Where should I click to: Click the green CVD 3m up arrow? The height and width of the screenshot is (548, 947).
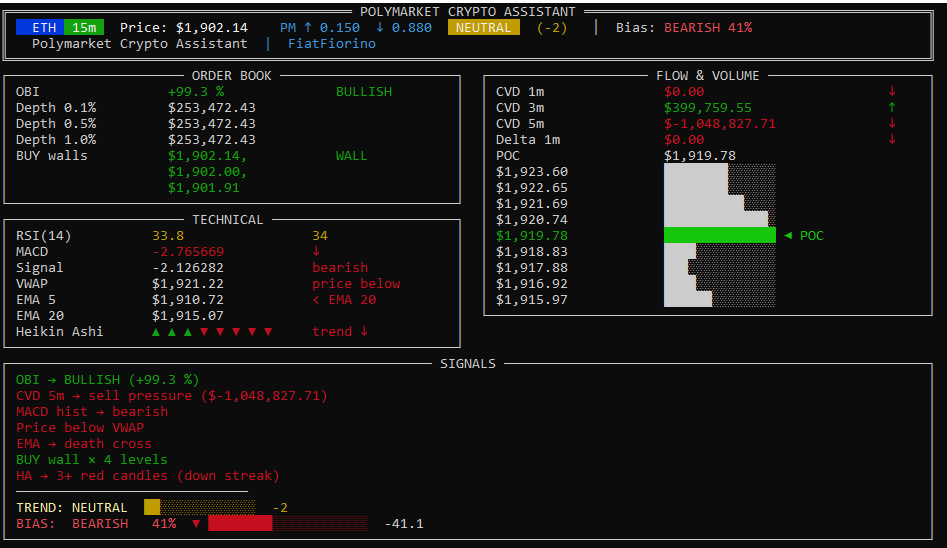click(892, 108)
